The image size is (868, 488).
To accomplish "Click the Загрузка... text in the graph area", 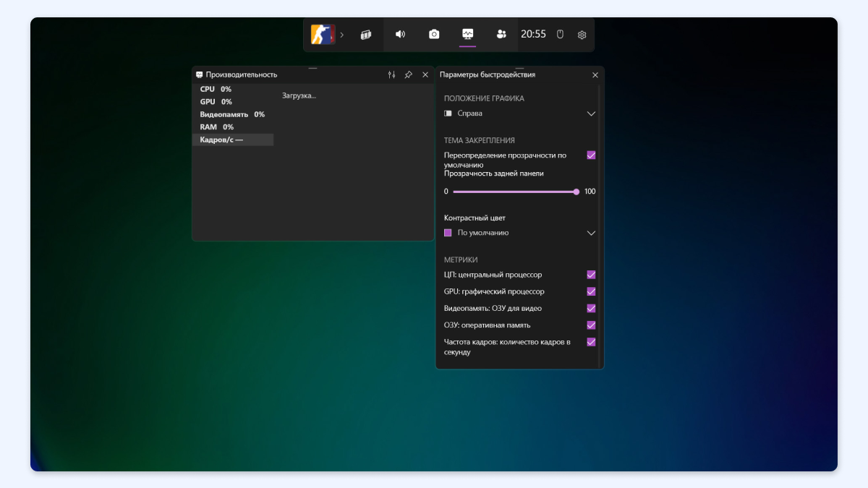I will [x=299, y=95].
